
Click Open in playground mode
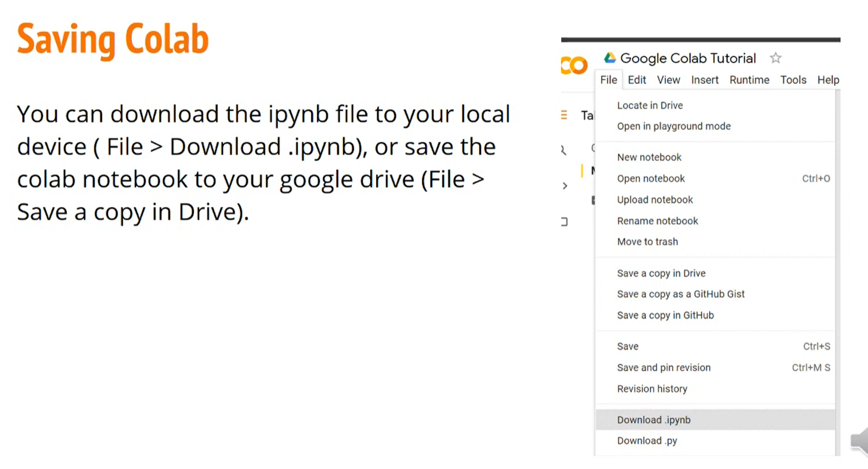tap(673, 126)
